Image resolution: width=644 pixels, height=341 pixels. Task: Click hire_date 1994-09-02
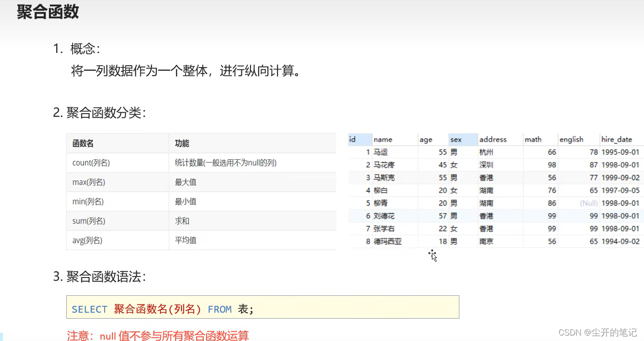(x=621, y=241)
